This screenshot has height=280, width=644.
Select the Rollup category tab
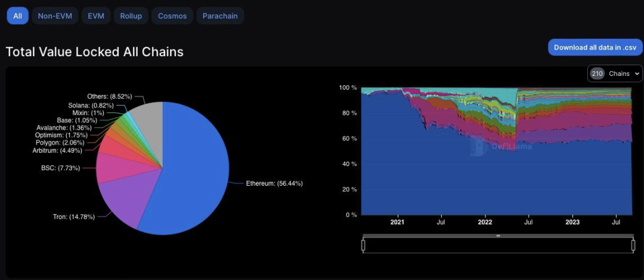[131, 16]
